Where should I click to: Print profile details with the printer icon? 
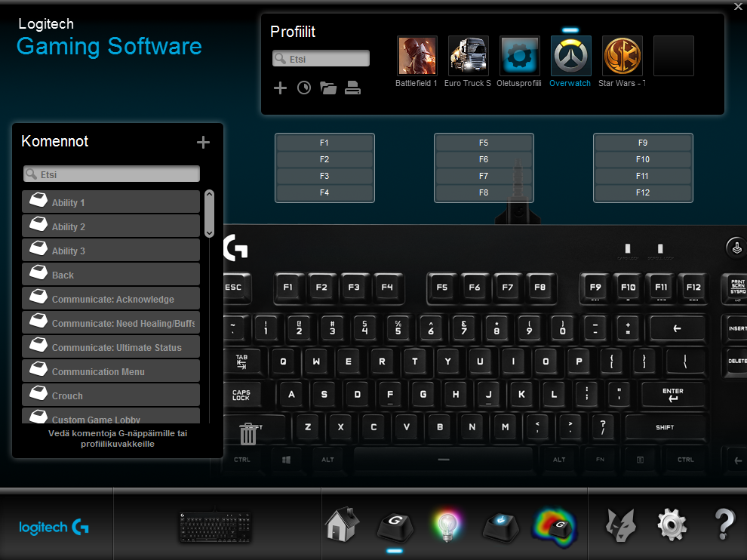(x=352, y=88)
